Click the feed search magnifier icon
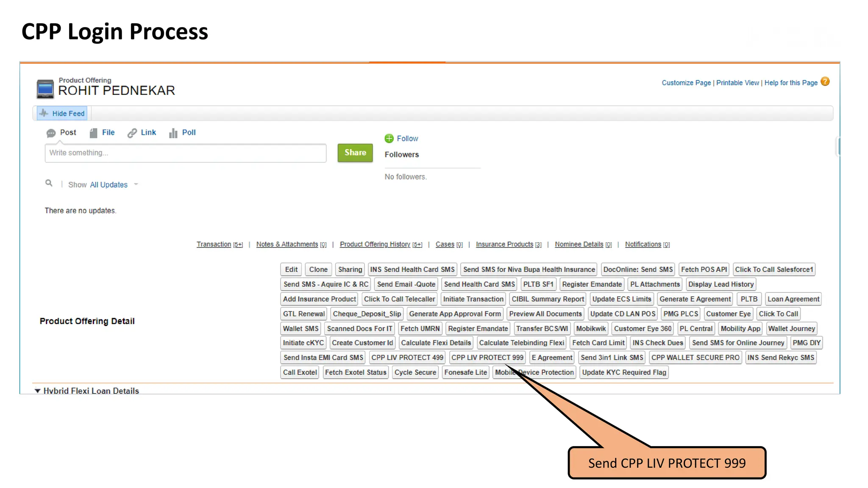This screenshot has width=868, height=488. [x=49, y=183]
